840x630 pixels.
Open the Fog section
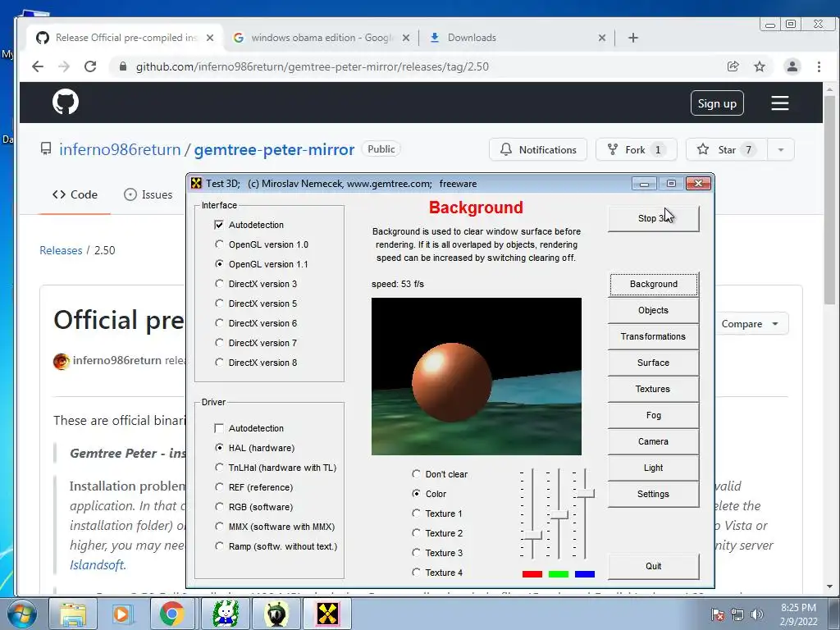[653, 415]
